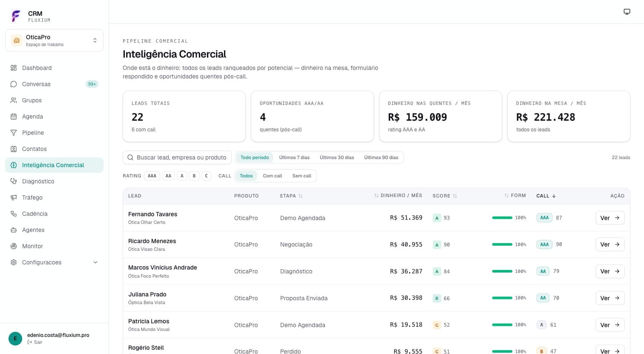This screenshot has width=644, height=354.
Task: Click the Grupos people icon
Action: [x=14, y=100]
